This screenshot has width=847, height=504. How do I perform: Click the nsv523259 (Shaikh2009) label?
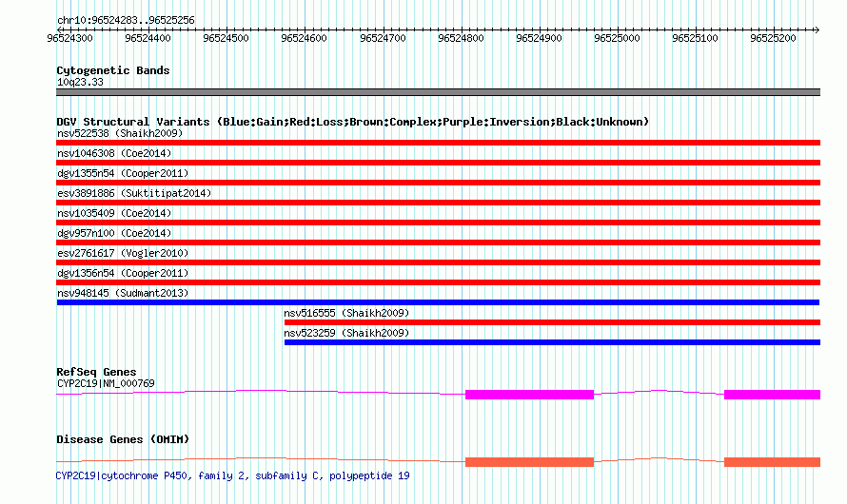point(346,333)
